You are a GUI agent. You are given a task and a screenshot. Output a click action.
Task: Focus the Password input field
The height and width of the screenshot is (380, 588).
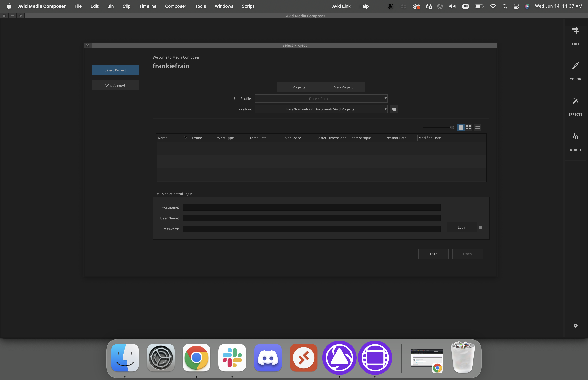coord(312,229)
